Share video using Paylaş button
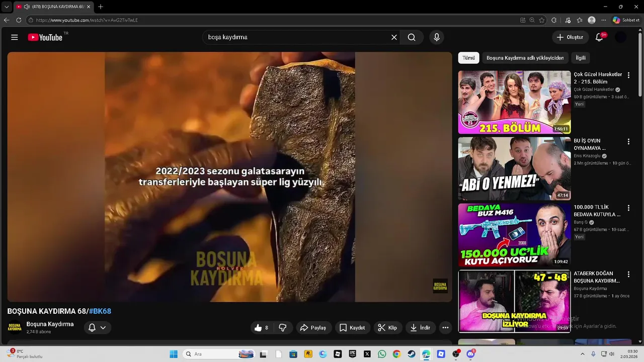This screenshot has width=644, height=362. tap(313, 328)
